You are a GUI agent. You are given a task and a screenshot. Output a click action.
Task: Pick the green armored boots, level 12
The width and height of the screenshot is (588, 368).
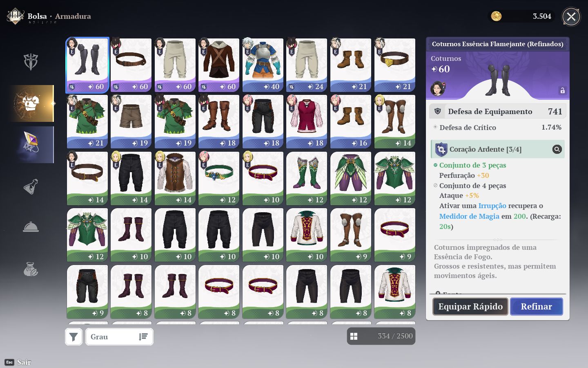click(x=307, y=179)
